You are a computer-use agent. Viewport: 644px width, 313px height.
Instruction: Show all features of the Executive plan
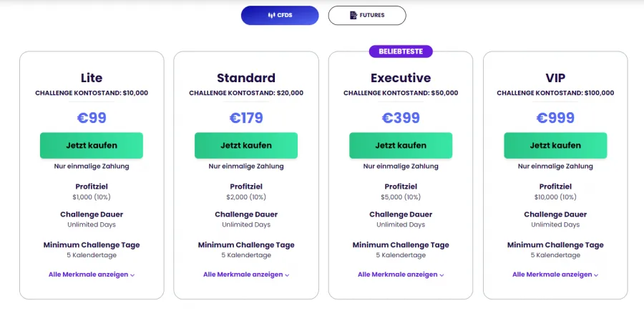coord(397,274)
